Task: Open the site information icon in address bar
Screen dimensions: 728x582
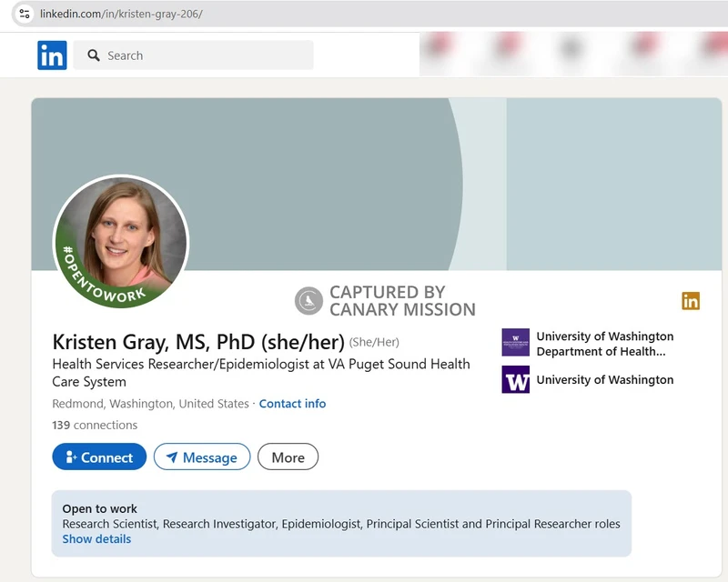Action: (x=25, y=14)
